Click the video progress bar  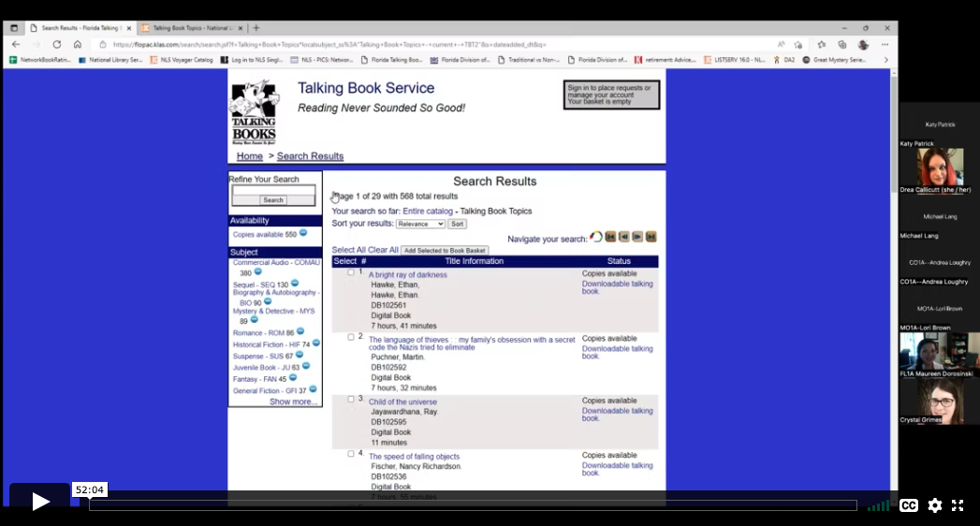[x=473, y=505]
